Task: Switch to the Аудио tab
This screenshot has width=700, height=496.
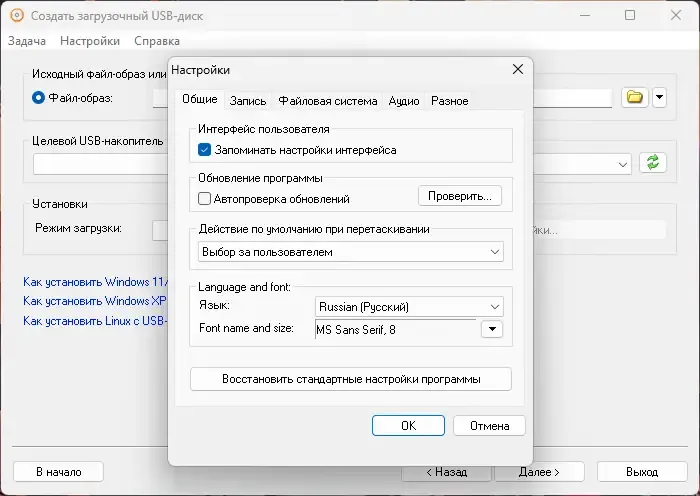Action: 404,101
